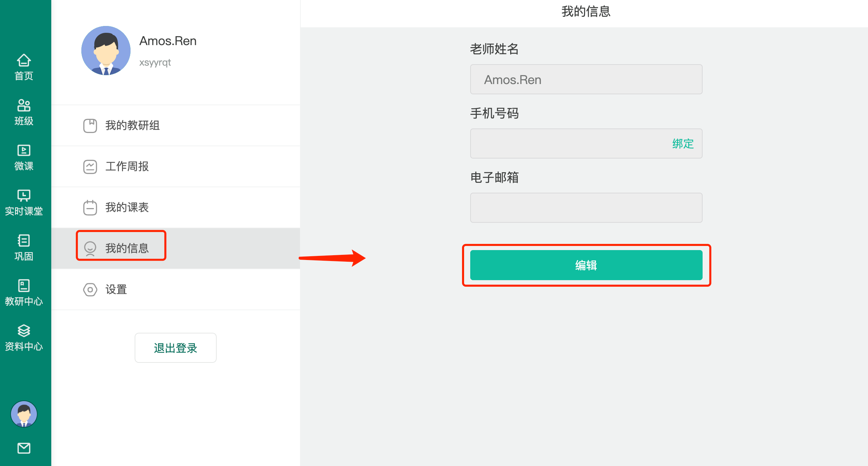Open the 班级 class section icon

24,105
